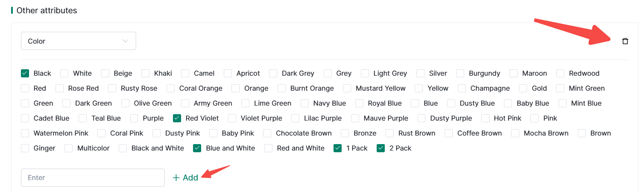Screen dimensions: 644x192
Task: Tick the Redwood color option
Action: click(561, 73)
